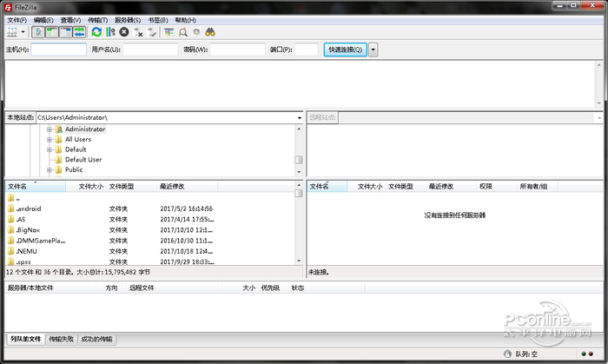Click the disconnect from server icon

click(139, 32)
